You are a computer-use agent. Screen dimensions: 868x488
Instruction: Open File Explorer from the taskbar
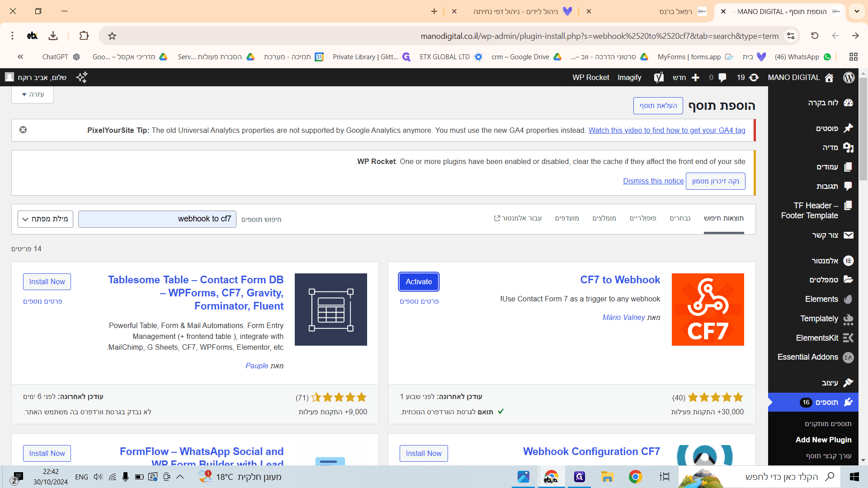(x=607, y=477)
